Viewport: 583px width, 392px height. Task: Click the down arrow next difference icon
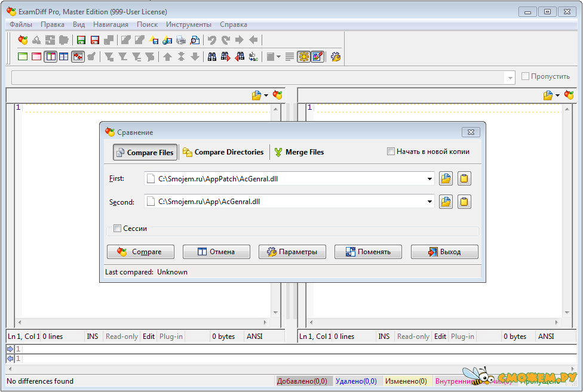195,57
